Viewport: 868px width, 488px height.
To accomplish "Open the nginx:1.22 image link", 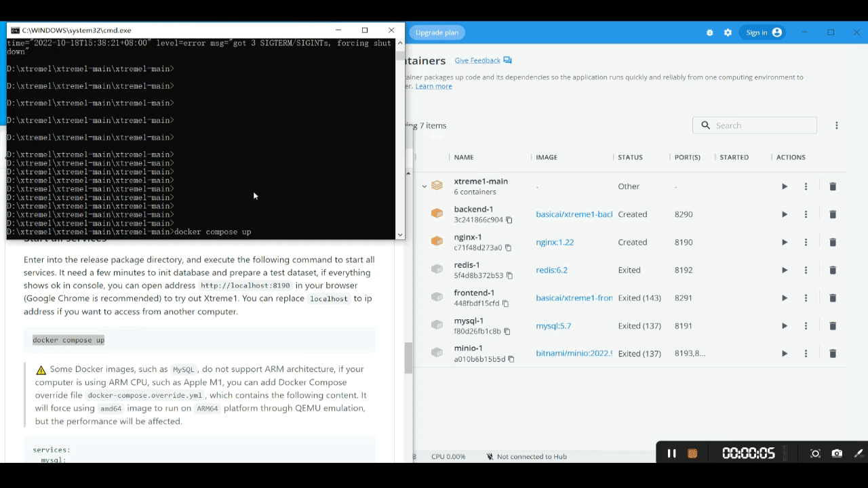I will point(555,242).
